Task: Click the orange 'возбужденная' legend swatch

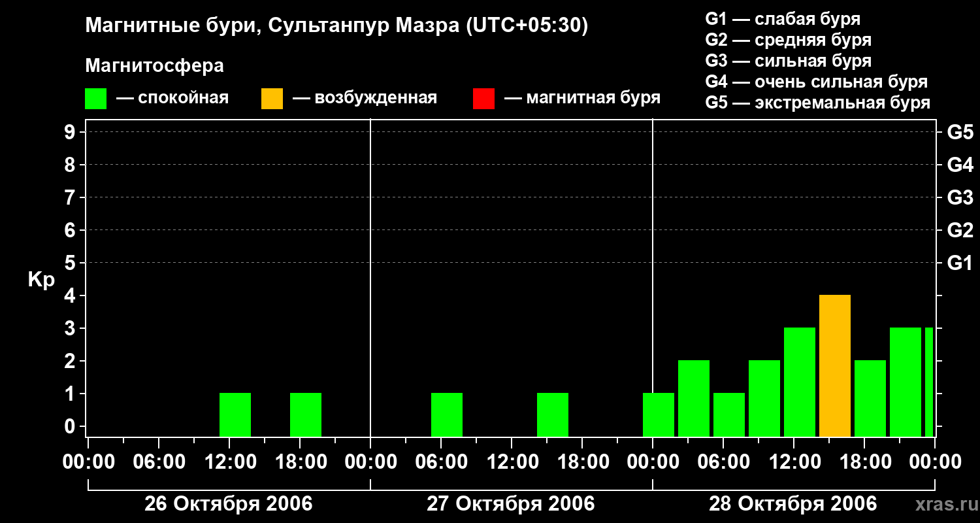Action: pos(272,99)
